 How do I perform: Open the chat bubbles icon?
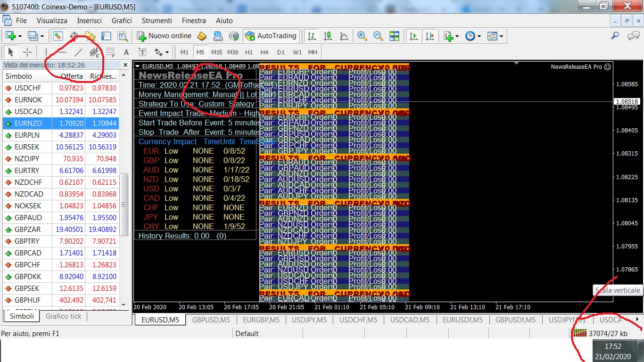[x=633, y=36]
